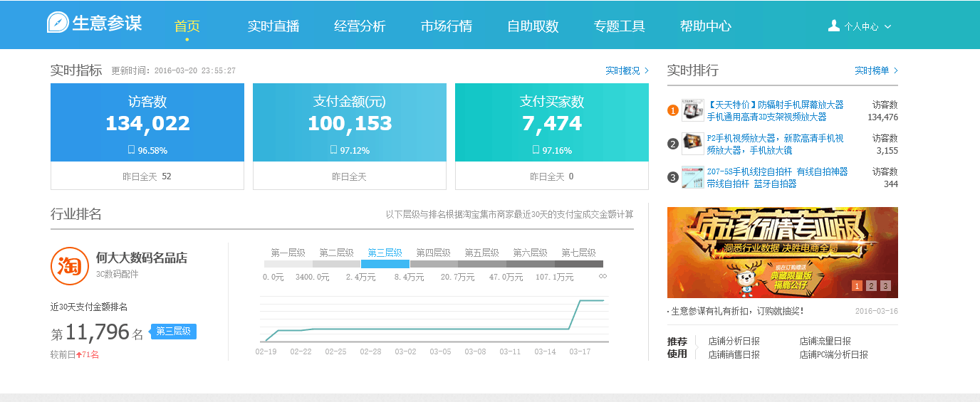This screenshot has height=402, width=980.
Task: Open the 实时榜单 link
Action: click(877, 70)
